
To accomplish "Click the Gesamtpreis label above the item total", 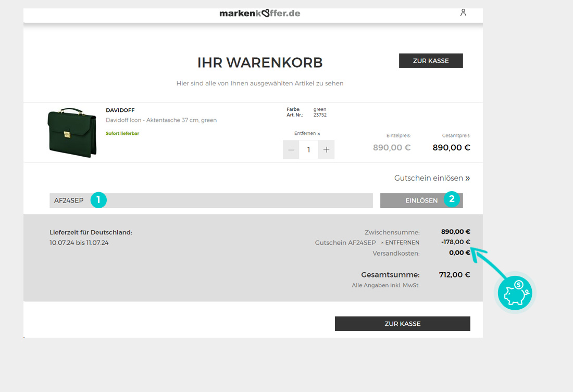I will click(456, 135).
